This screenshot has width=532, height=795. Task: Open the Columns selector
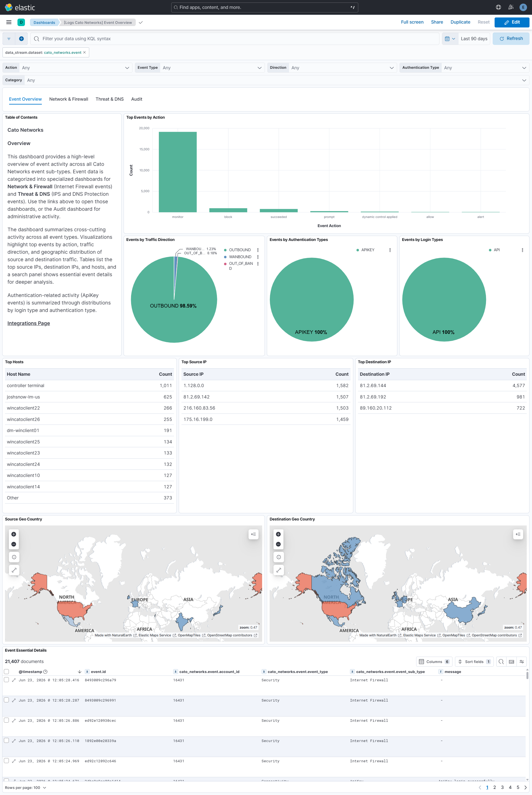(434, 662)
